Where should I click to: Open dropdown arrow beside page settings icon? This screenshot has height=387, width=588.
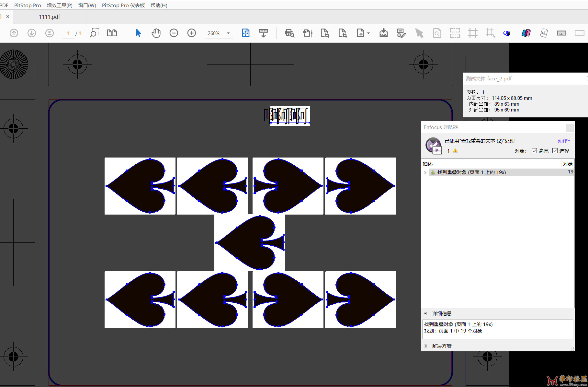[368, 33]
